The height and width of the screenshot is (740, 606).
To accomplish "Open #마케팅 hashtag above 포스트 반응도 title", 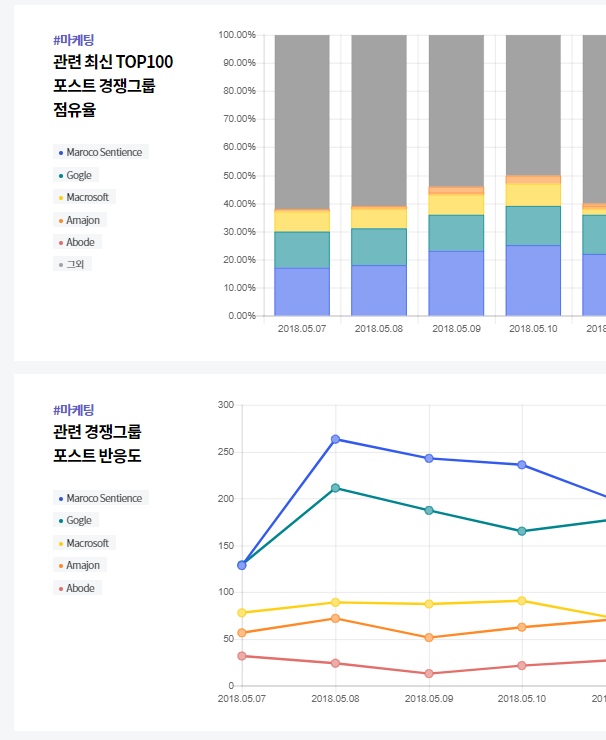I will tap(74, 410).
